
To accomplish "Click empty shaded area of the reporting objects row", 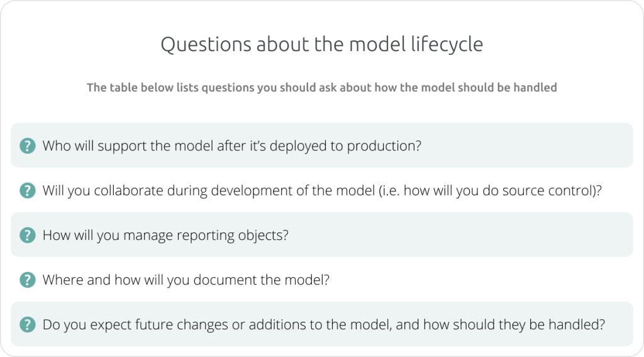I will (x=460, y=235).
